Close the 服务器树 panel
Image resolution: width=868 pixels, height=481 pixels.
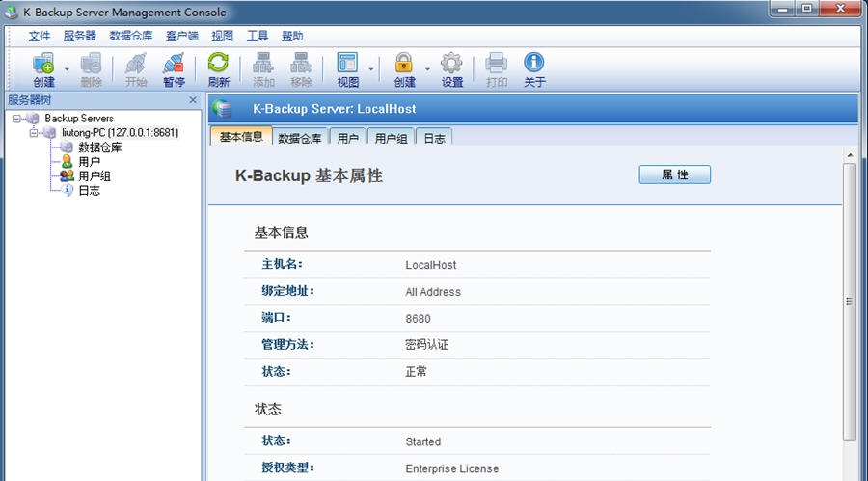tap(193, 100)
